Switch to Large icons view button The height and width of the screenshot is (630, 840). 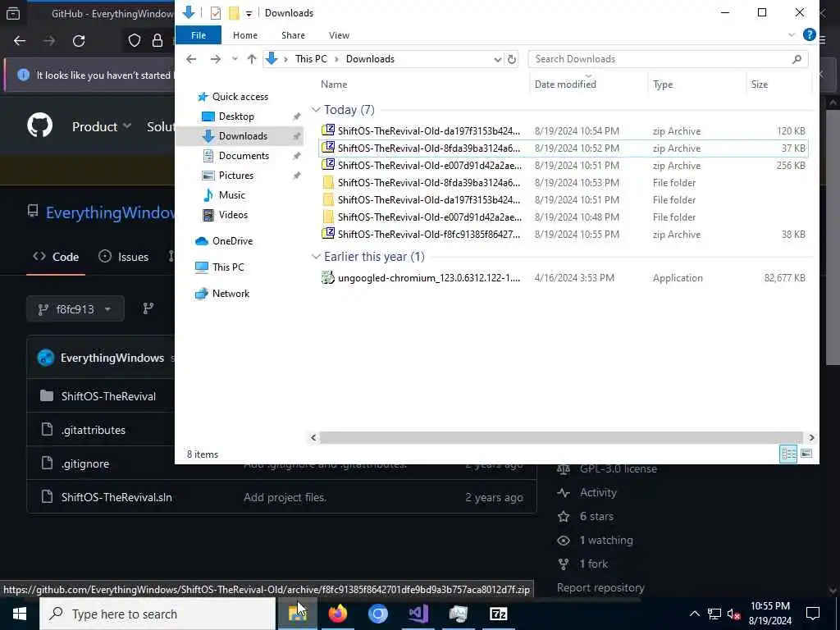806,454
